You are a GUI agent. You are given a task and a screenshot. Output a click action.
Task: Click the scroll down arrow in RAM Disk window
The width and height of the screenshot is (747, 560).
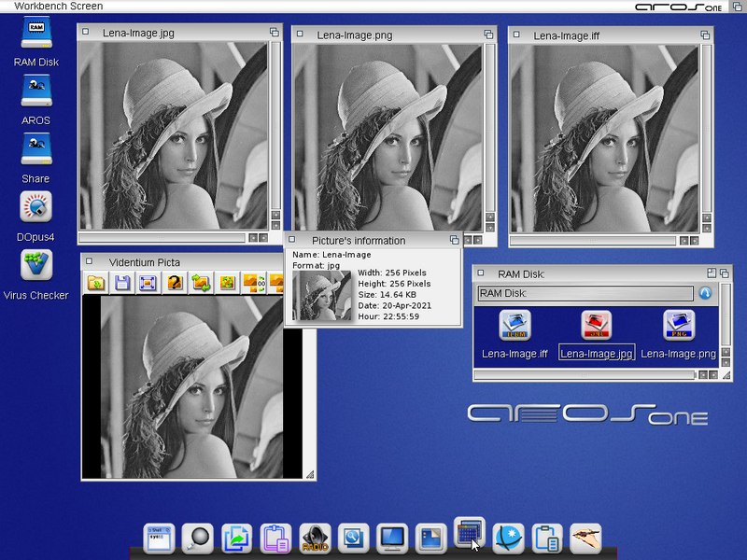tap(726, 362)
